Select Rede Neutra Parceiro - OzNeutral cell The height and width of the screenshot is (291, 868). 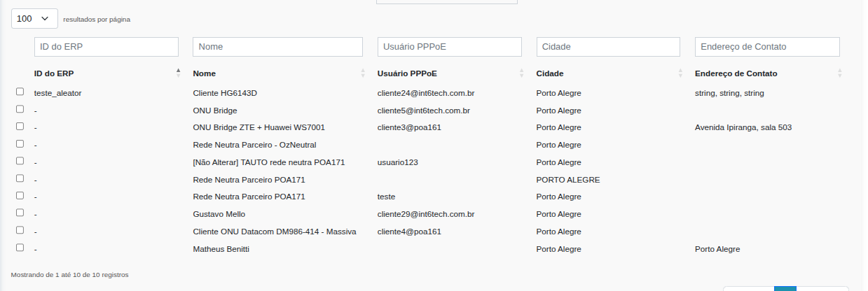pyautogui.click(x=254, y=145)
